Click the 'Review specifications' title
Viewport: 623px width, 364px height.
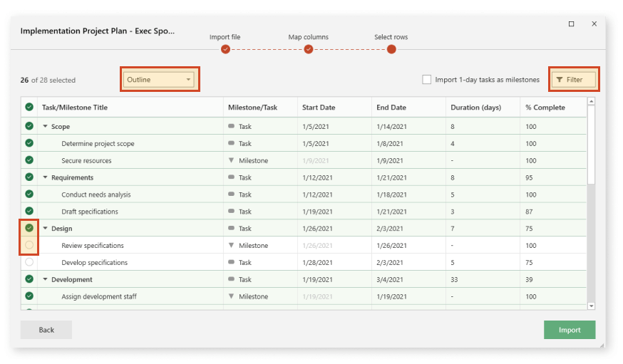(x=92, y=246)
